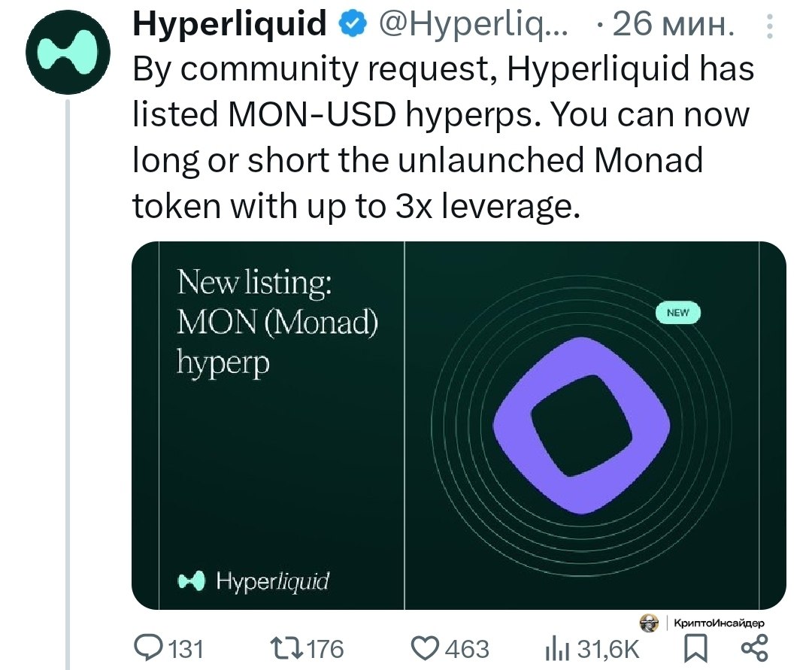Screen dimensions: 812x670
Task: Click the purple Monad logo in image
Action: 580,425
